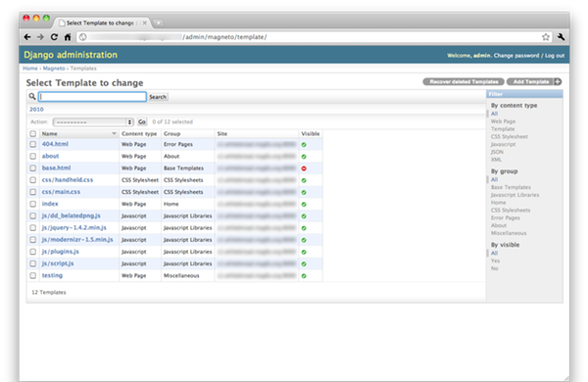The image size is (588, 382).
Task: Open the 2010 date hierarchy link
Action: [36, 110]
